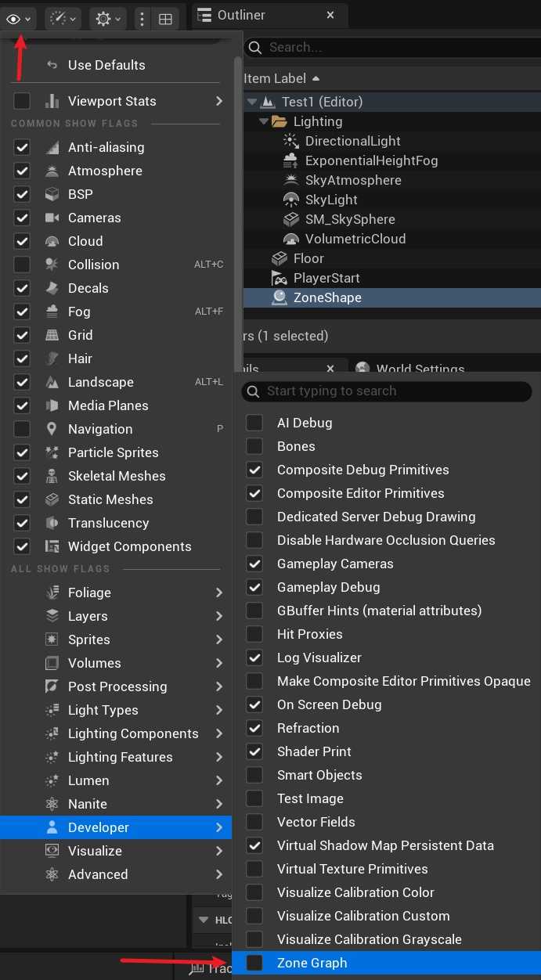Image resolution: width=541 pixels, height=980 pixels.
Task: Click the DirectionalLight icon in Outliner
Action: point(291,141)
